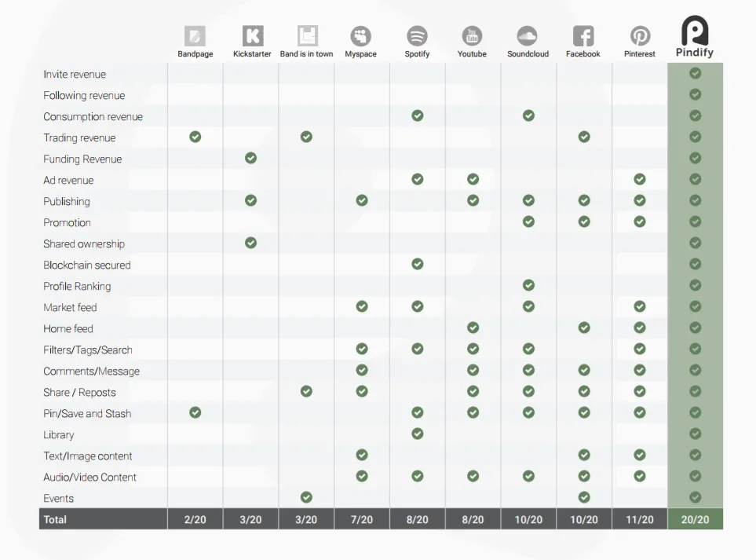Click the Profile Ranking row label
756x560 pixels.
pos(77,287)
